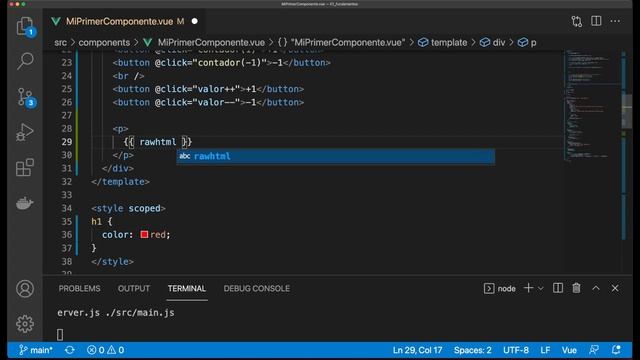Viewport: 640px width, 360px height.
Task: Click the style scoped tag line
Action: point(128,209)
